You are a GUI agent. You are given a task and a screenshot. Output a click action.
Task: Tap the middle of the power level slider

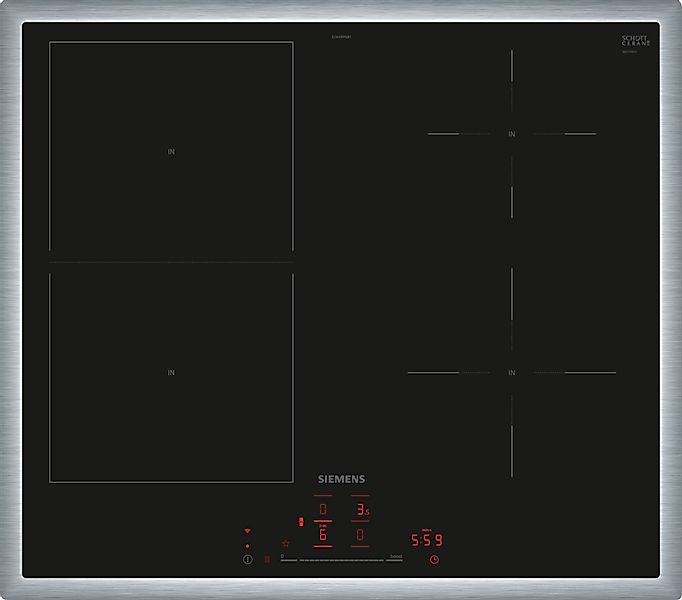[341, 560]
